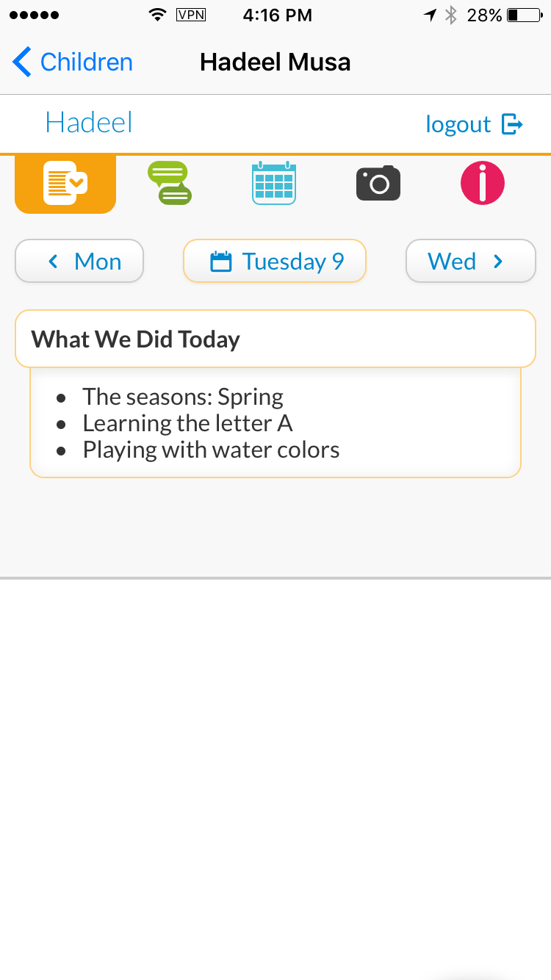This screenshot has width=551, height=980.
Task: Tap the left chevron beside Mon
Action: [53, 262]
